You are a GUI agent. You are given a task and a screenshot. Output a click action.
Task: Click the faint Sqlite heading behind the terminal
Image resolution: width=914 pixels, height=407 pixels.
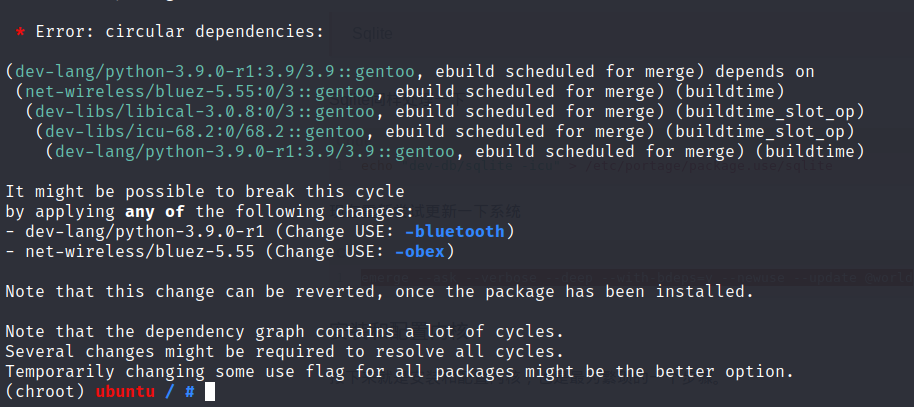(372, 33)
